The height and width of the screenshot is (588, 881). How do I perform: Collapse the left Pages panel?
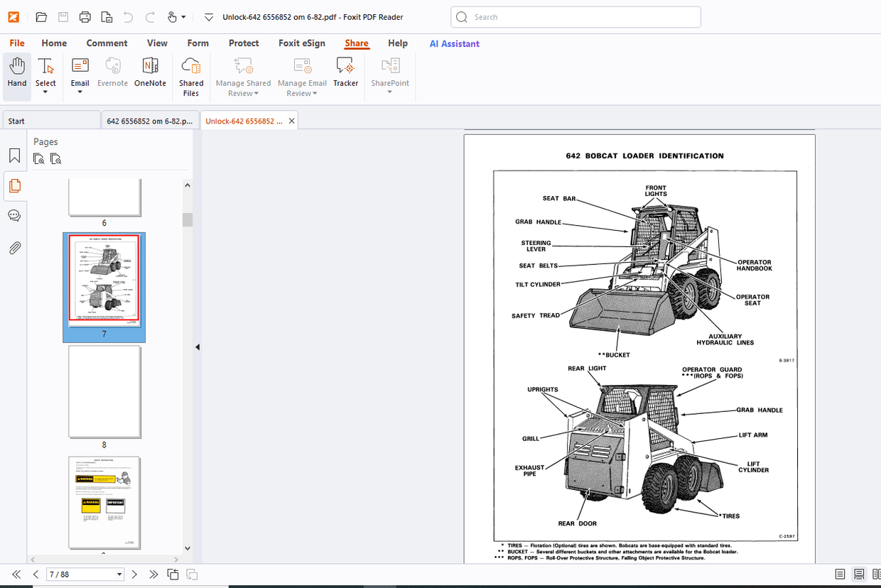point(197,347)
